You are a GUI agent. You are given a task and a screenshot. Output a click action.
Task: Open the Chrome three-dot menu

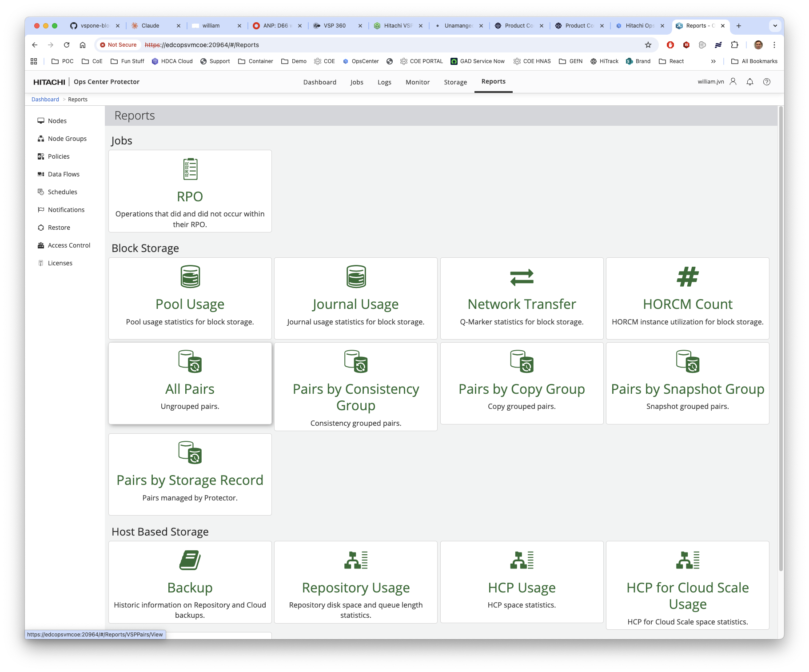tap(774, 45)
